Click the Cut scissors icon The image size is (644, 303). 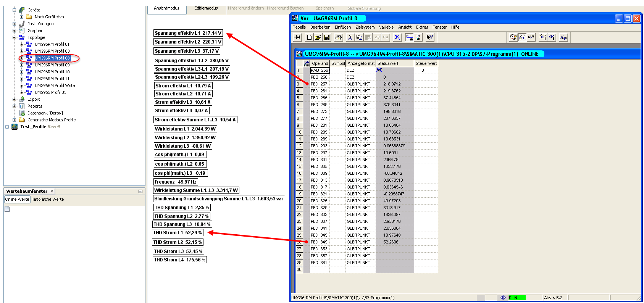[x=350, y=37]
